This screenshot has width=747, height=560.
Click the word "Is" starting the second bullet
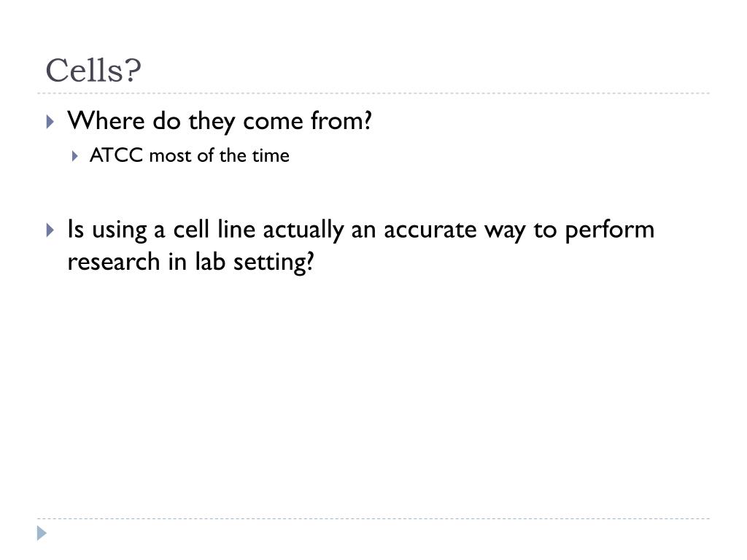coord(74,230)
